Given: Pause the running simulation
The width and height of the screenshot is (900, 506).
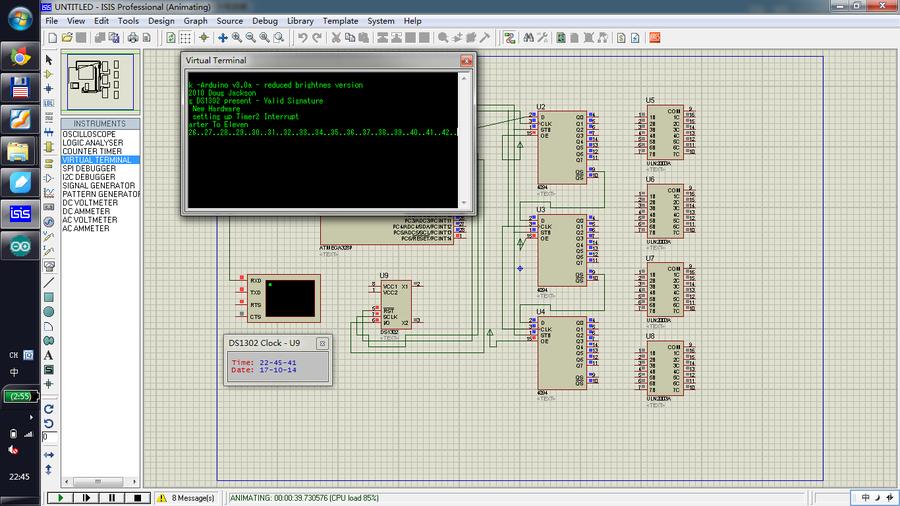Looking at the screenshot, I should click(x=112, y=498).
